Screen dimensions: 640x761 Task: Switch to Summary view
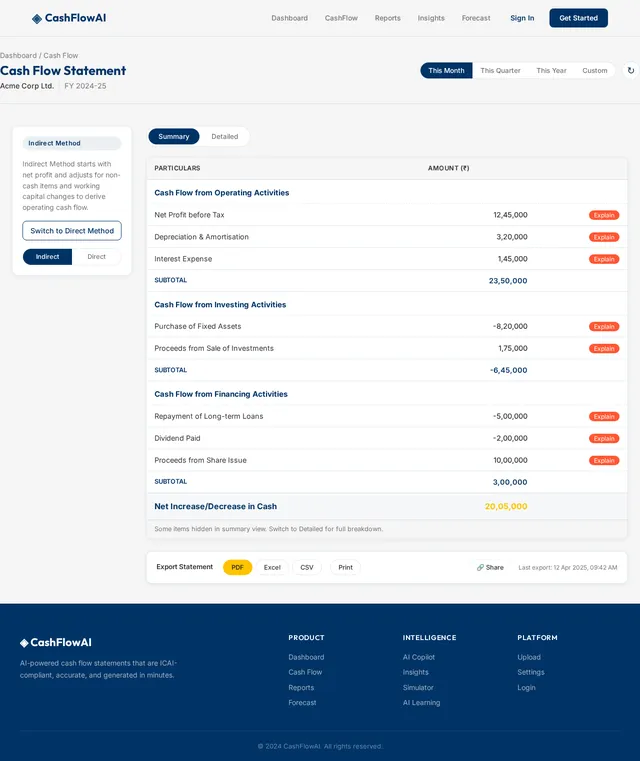point(174,136)
